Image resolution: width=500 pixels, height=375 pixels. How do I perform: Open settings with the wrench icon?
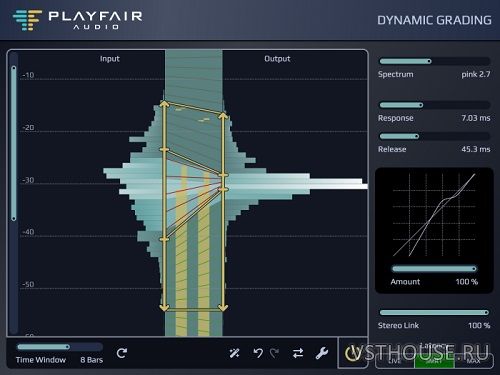322,353
